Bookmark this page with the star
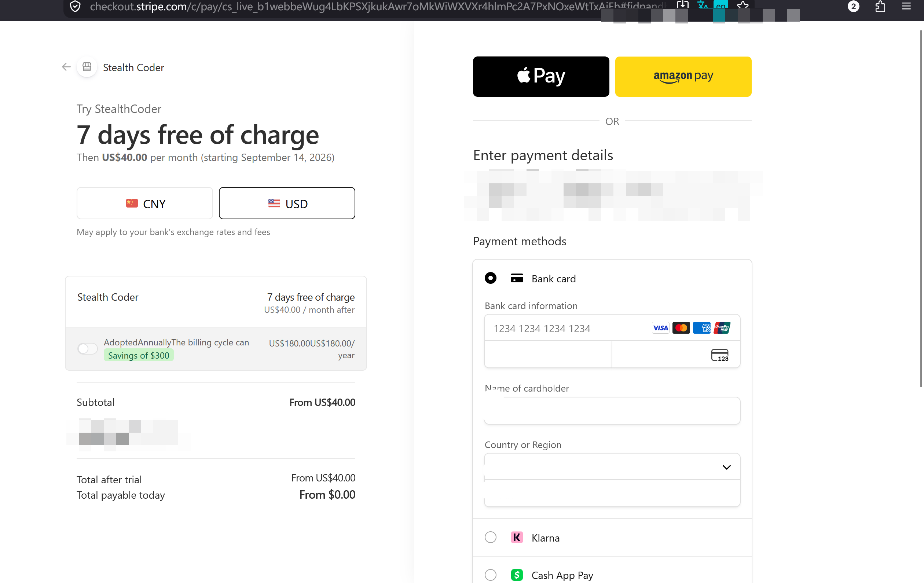 [x=743, y=5]
